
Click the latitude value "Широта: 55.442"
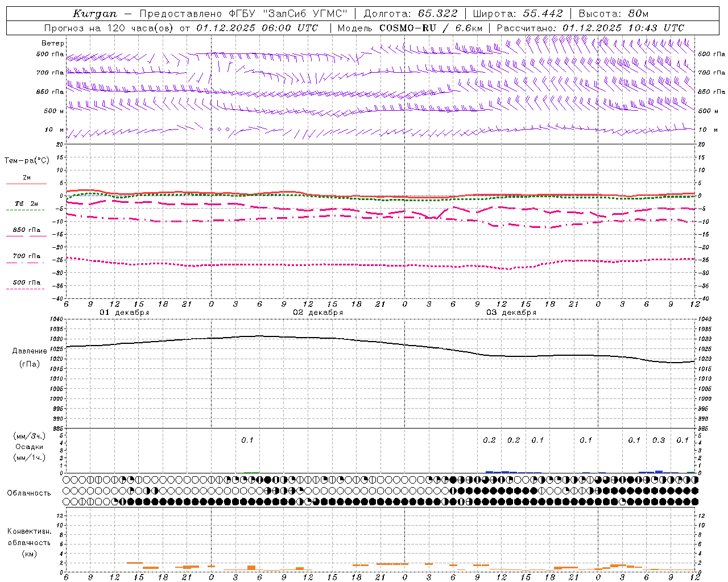pyautogui.click(x=518, y=14)
